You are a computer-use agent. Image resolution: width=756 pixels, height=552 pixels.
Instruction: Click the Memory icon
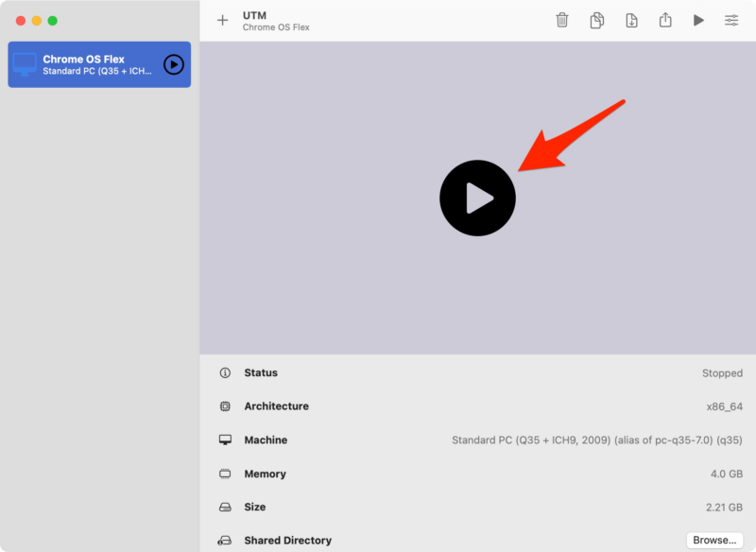point(225,474)
